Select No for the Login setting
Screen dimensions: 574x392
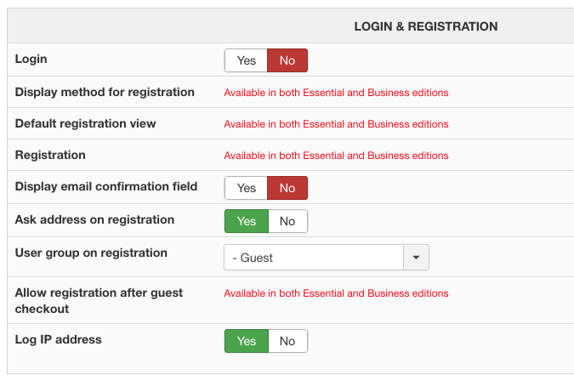(x=287, y=60)
